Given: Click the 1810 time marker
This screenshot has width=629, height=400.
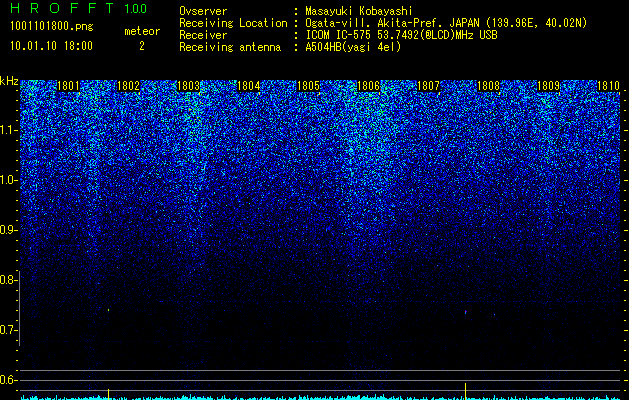Looking at the screenshot, I should point(609,86).
